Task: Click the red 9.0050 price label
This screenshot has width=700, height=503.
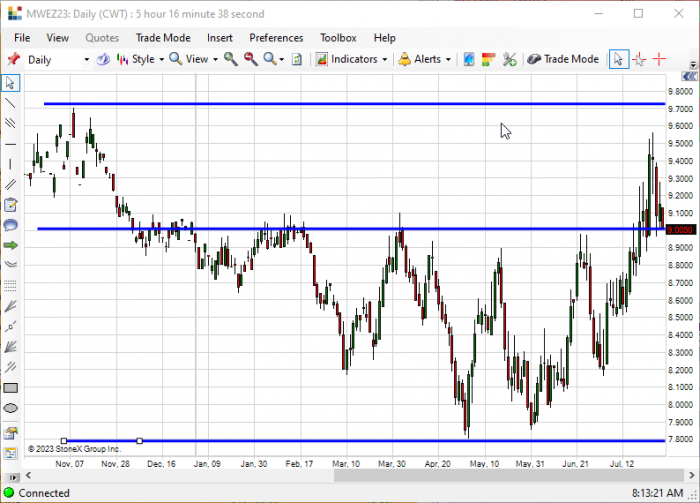Action: coord(680,230)
